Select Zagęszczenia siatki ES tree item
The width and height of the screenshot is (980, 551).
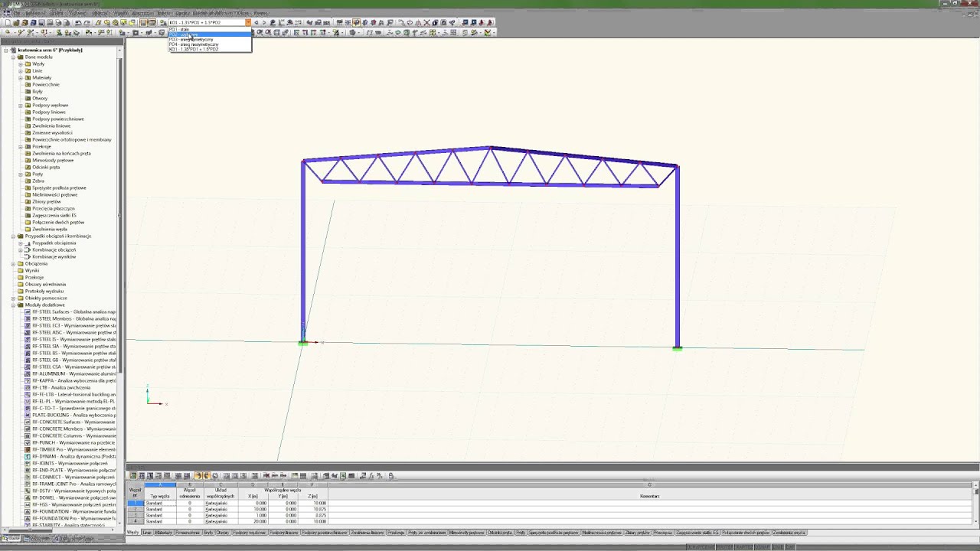(54, 215)
